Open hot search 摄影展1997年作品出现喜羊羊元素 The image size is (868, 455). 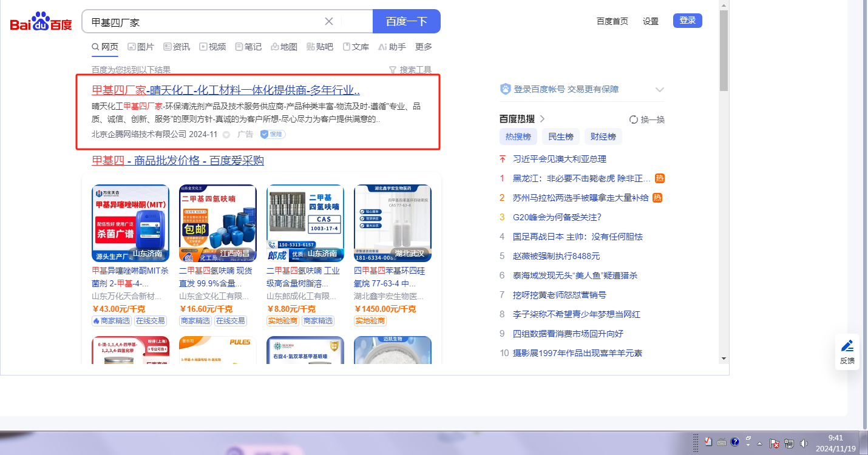click(577, 353)
